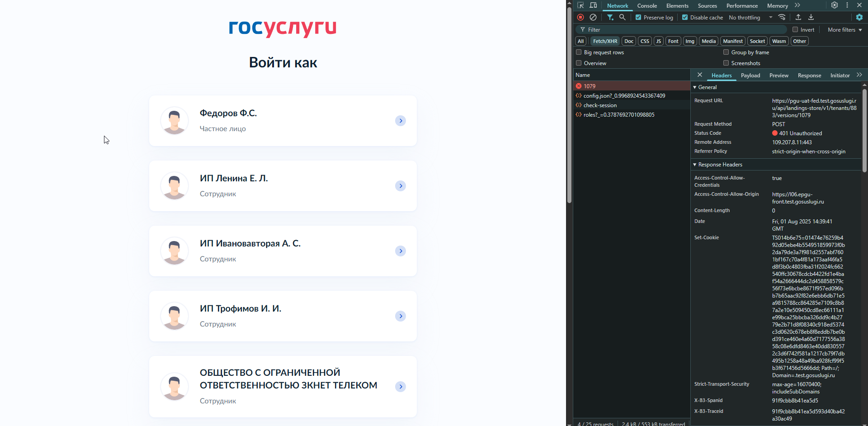Filter requests by CSS type
This screenshot has height=426, width=868.
tap(645, 41)
